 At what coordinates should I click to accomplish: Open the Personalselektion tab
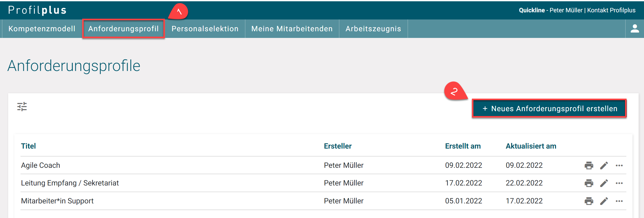205,29
